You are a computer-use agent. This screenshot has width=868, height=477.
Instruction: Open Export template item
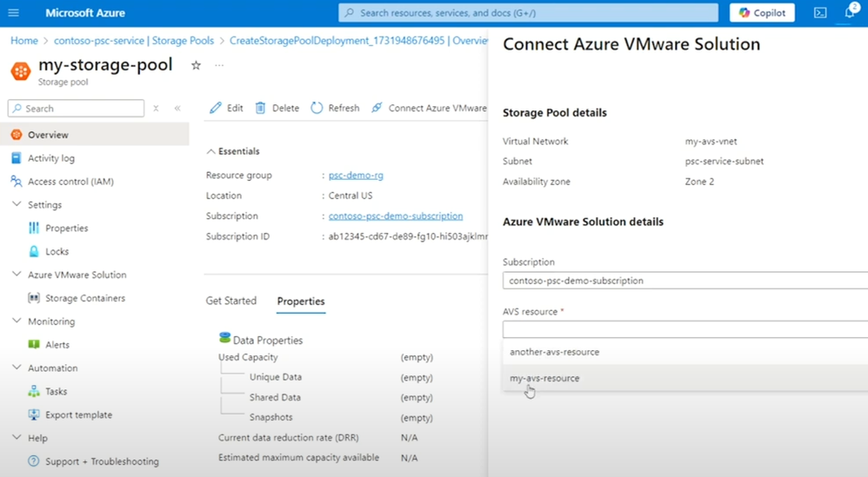click(x=78, y=414)
